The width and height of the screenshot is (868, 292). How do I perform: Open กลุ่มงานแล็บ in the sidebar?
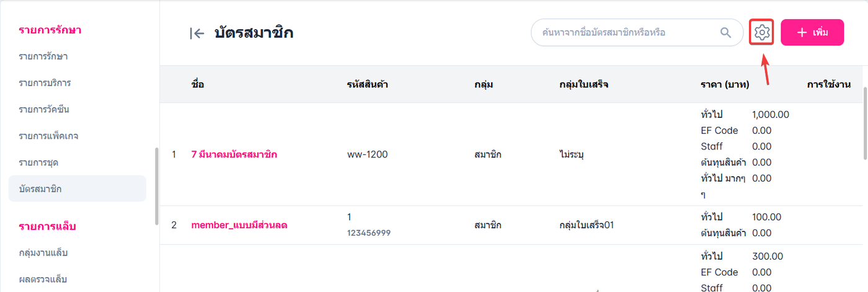43,253
